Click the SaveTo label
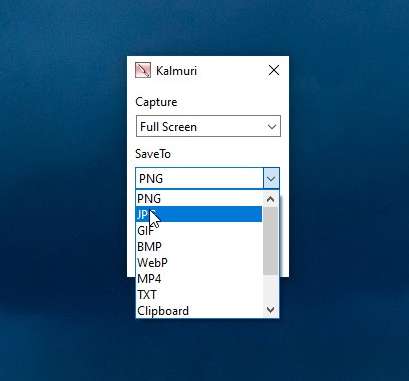The width and height of the screenshot is (409, 381). coord(153,154)
